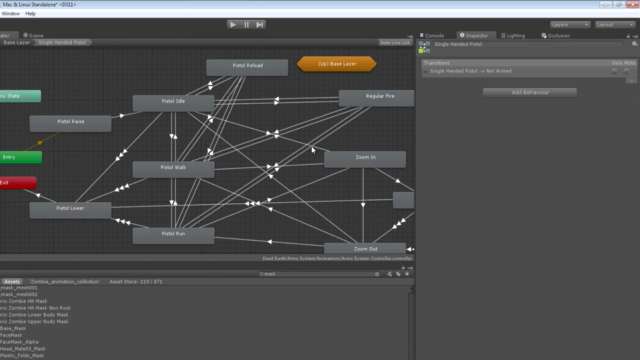Select Asset Store: 119 / 871 scope
Image resolution: width=640 pixels, height=360 pixels.
point(136,282)
